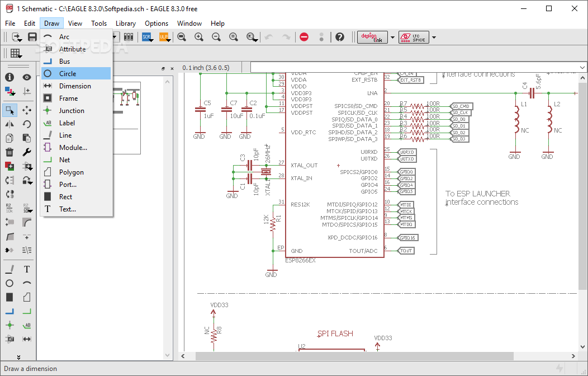Pick the Arc tool in the left palette
The image size is (588, 376).
[x=27, y=283]
